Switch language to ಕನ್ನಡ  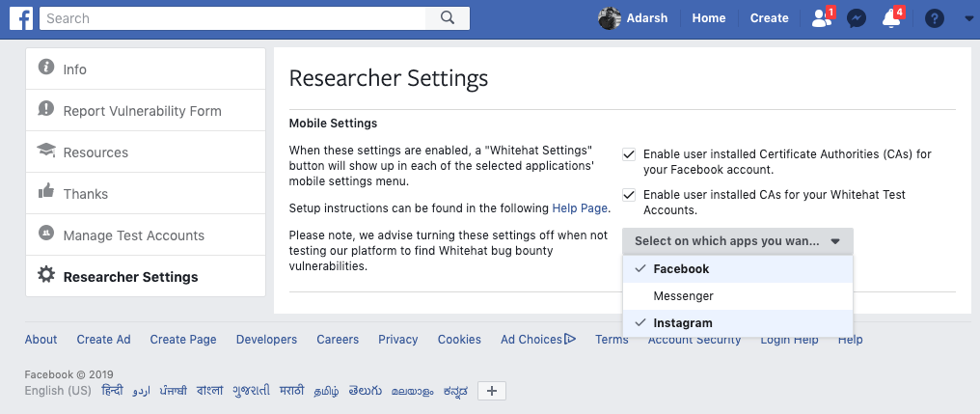pos(455,392)
